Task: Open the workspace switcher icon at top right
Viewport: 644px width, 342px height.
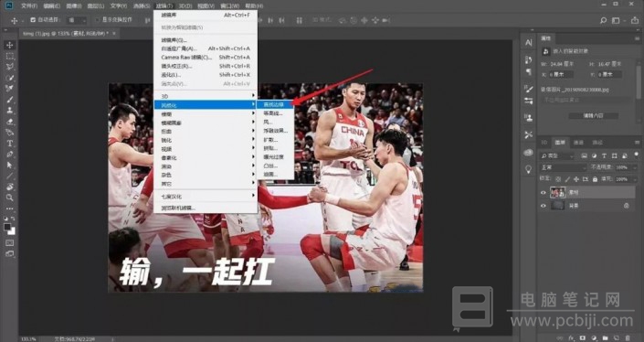Action: tap(616, 20)
